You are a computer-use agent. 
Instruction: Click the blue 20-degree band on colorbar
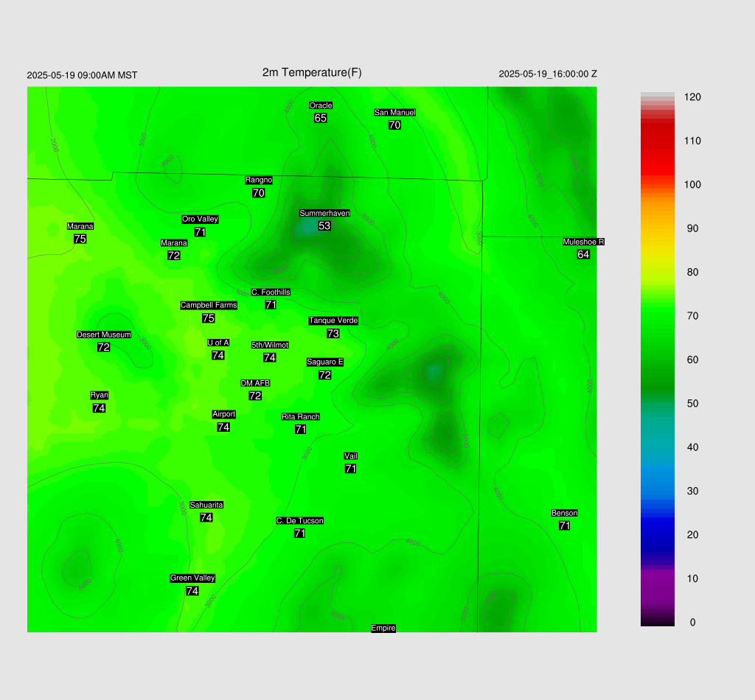tap(657, 534)
